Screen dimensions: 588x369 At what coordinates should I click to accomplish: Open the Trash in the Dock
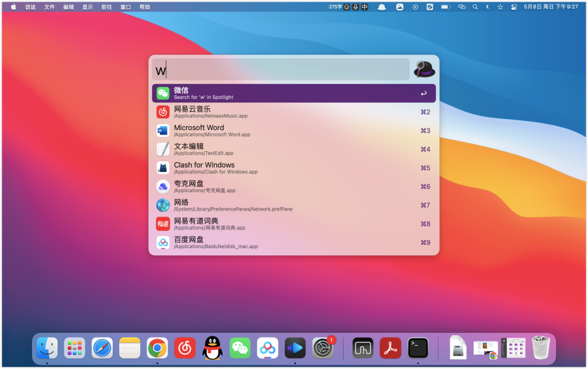[541, 348]
